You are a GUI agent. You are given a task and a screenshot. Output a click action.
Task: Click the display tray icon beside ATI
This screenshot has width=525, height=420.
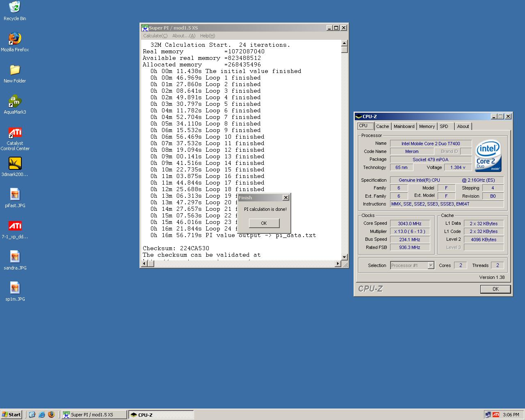click(488, 415)
